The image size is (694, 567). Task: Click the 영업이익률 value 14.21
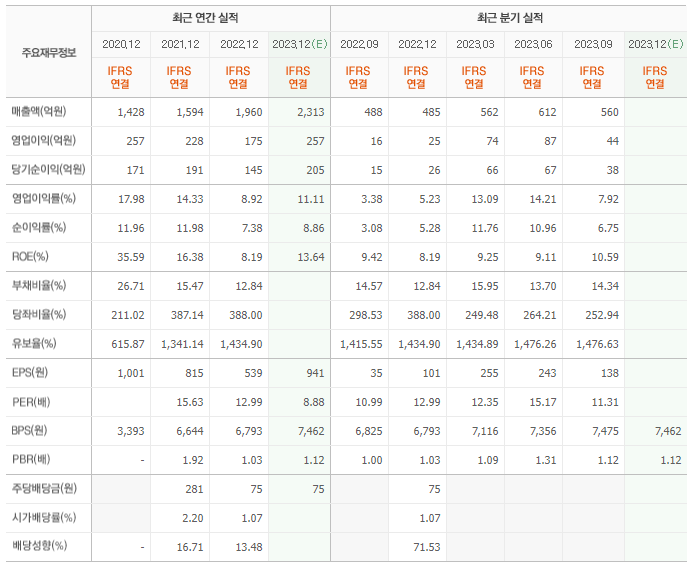click(543, 199)
